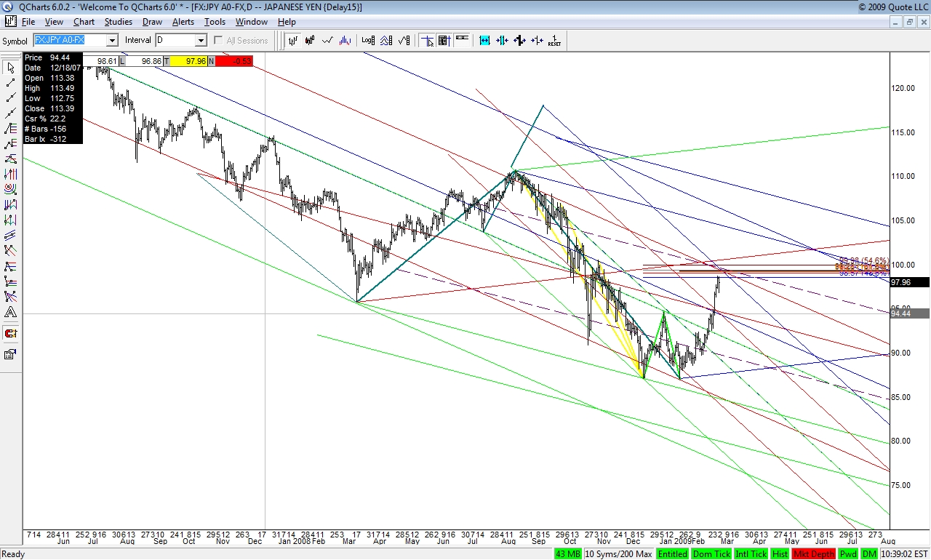Click the red -0.53 net change cell
The width and height of the screenshot is (931, 560).
pos(233,61)
